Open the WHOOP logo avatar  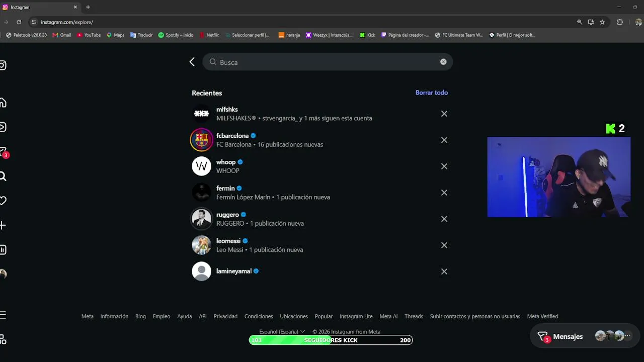(201, 166)
